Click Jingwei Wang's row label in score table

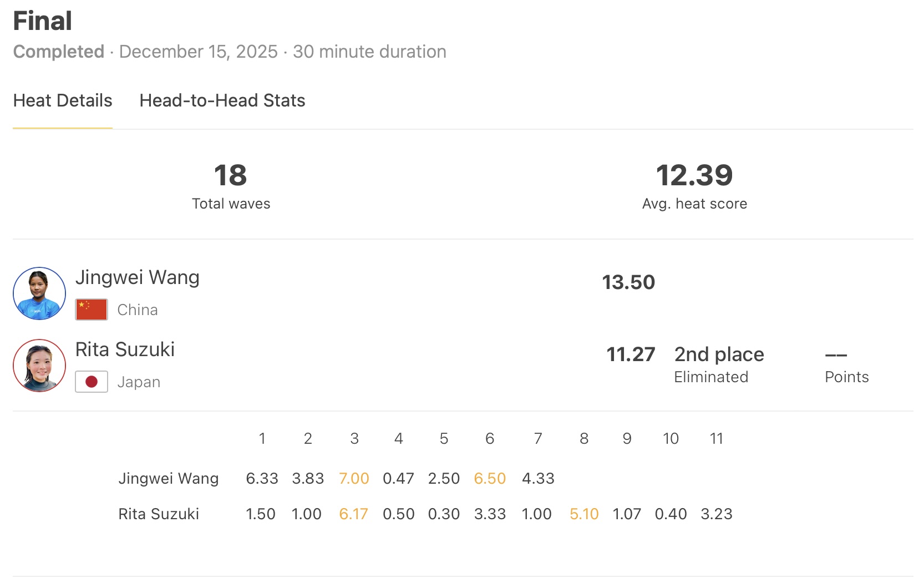[x=169, y=478]
